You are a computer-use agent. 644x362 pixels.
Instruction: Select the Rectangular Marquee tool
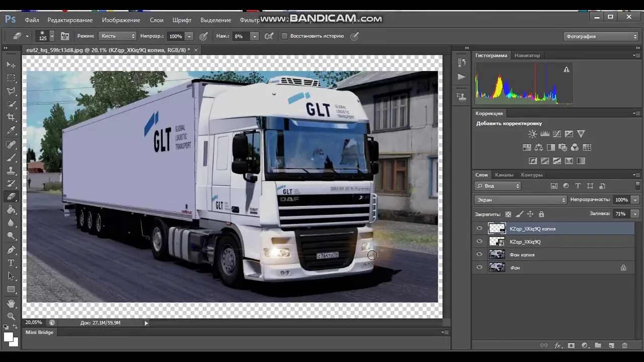[x=11, y=78]
